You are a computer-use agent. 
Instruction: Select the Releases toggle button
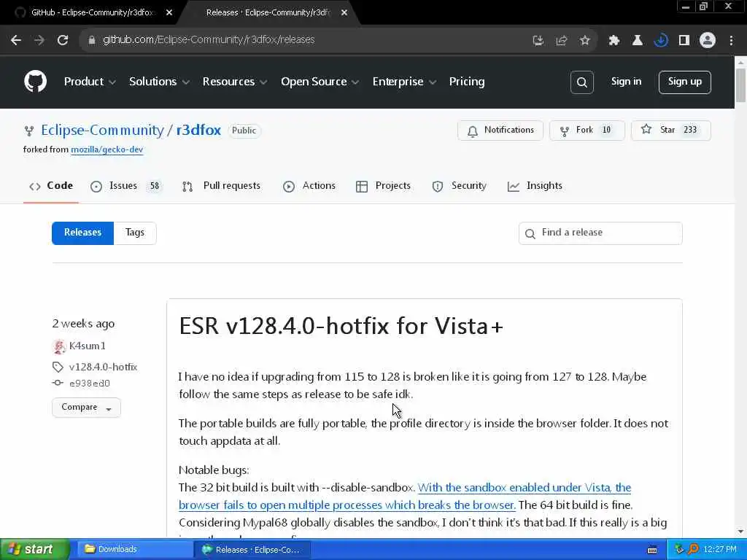83,233
